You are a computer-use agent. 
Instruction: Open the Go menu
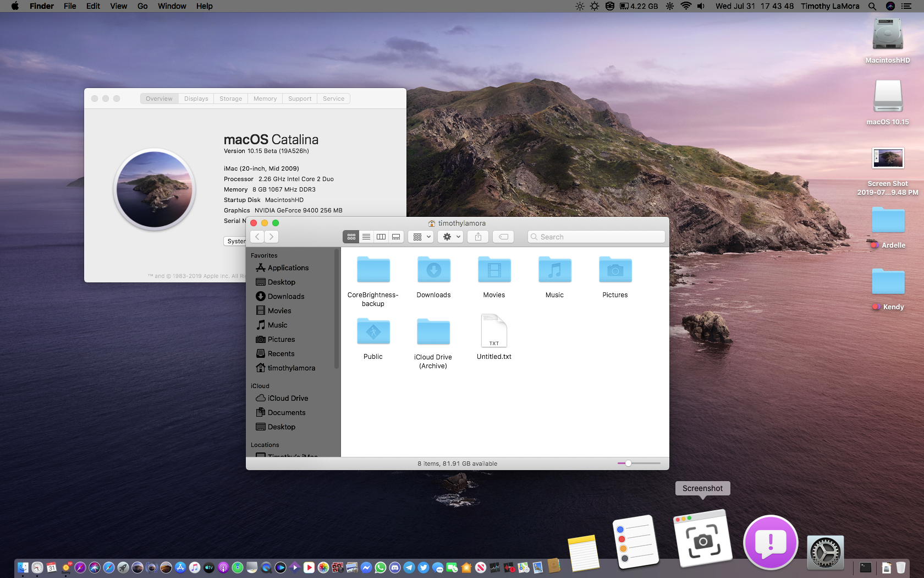coord(142,6)
